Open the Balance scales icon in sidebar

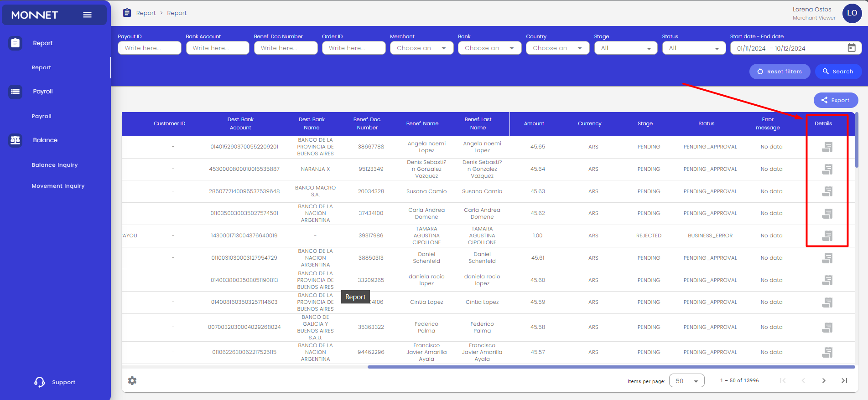tap(15, 140)
